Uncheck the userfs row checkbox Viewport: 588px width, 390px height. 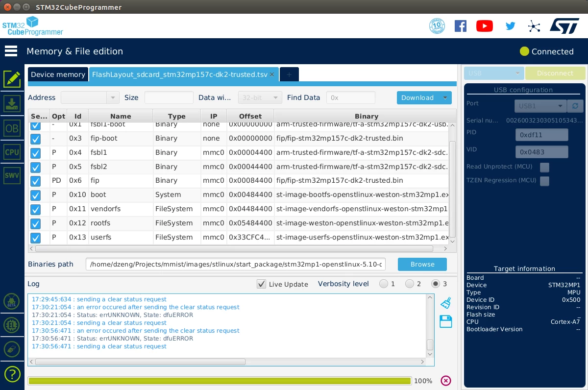tap(35, 238)
